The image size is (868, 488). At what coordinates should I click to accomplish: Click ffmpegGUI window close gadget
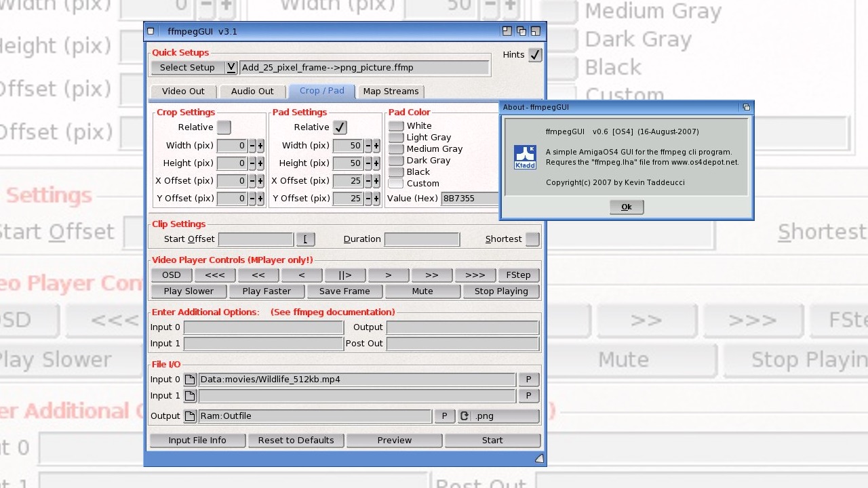[x=151, y=31]
